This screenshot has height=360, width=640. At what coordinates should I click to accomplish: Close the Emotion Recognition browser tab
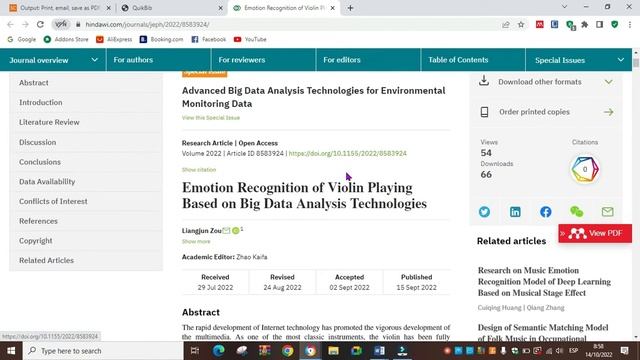[333, 8]
